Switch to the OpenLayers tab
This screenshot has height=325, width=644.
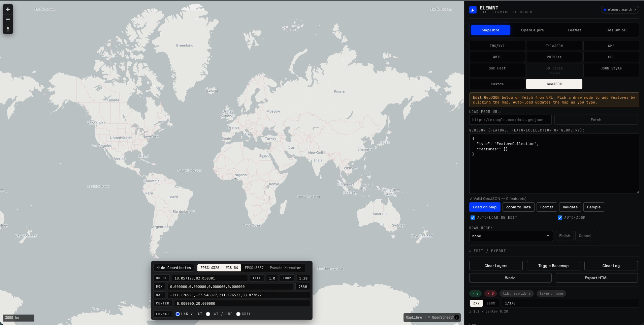point(532,30)
